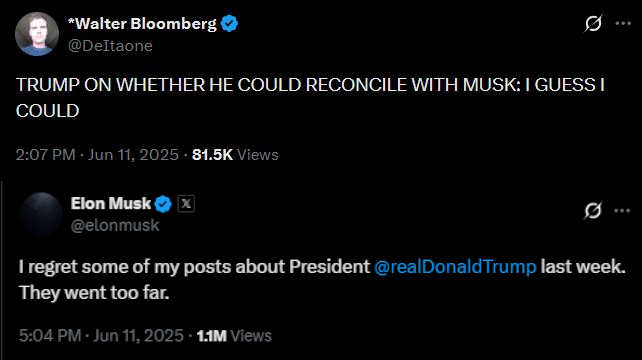
Task: Open the @elonmusk handle
Action: 115,225
